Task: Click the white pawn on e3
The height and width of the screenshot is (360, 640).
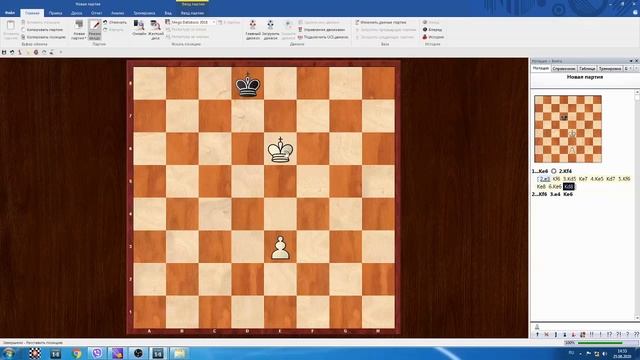Action: (x=280, y=247)
